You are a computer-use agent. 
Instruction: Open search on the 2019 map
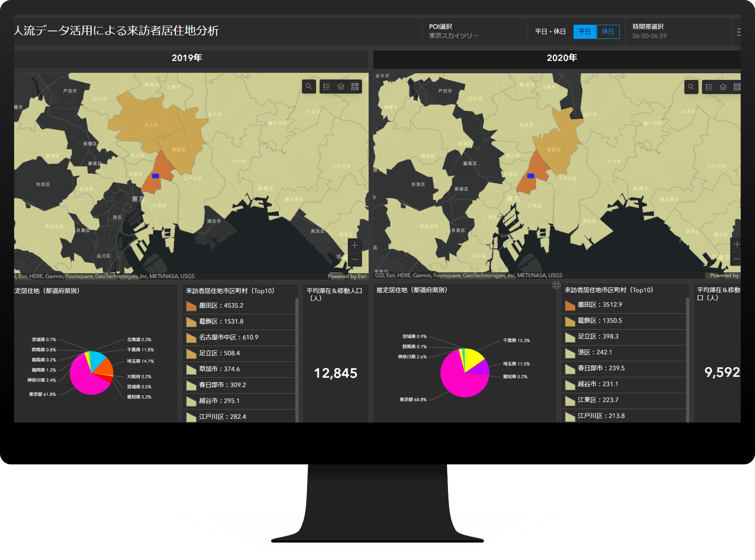[309, 86]
